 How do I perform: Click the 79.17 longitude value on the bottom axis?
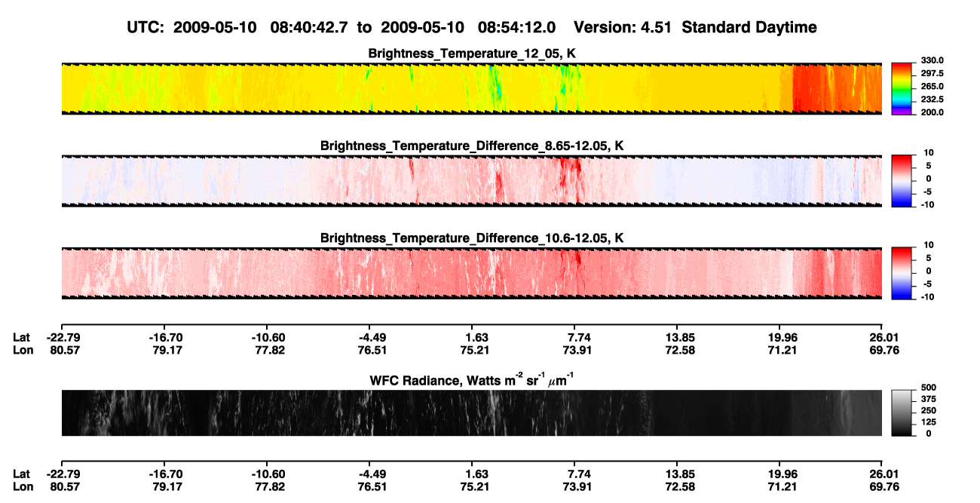(x=165, y=486)
